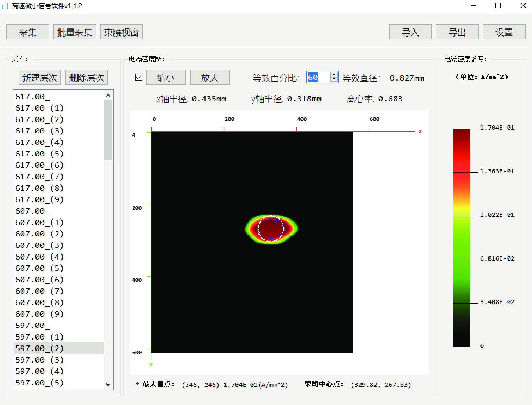Select layer 607.00_(9)

59,314
